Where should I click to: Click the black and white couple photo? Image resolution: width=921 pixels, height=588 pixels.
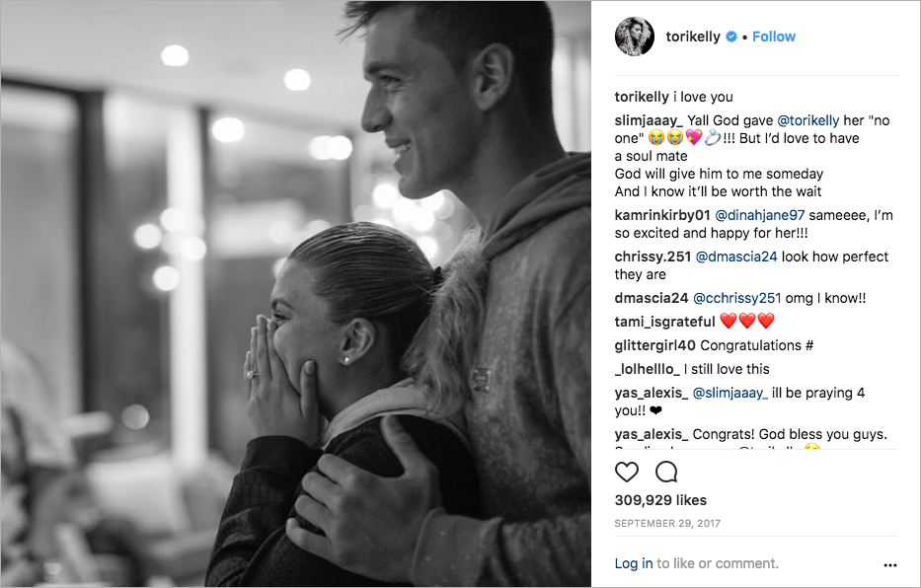pyautogui.click(x=295, y=293)
